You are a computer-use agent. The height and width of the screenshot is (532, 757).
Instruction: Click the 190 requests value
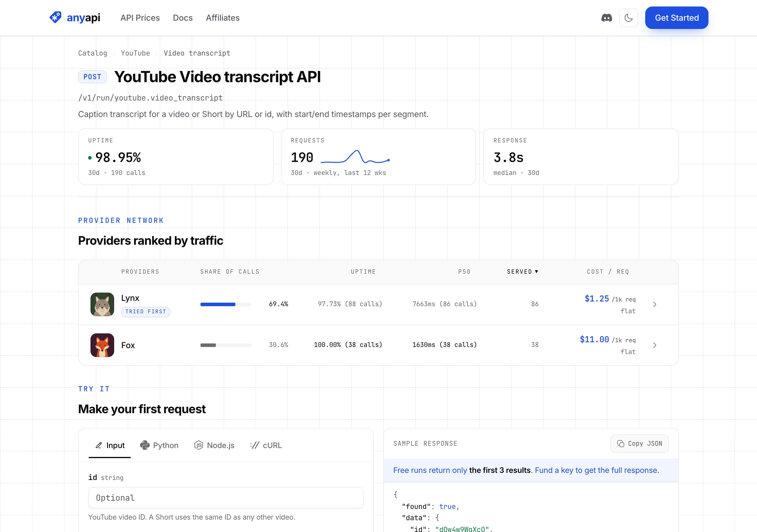coord(302,158)
